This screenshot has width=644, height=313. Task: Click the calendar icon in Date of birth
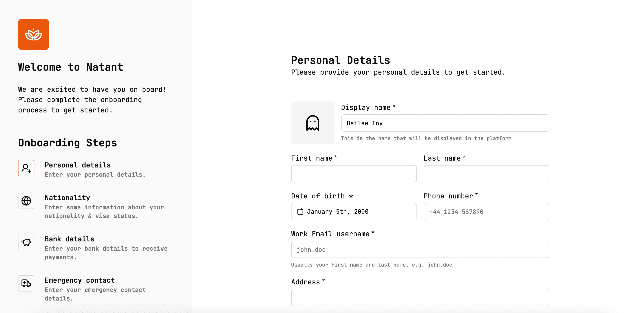coord(300,211)
